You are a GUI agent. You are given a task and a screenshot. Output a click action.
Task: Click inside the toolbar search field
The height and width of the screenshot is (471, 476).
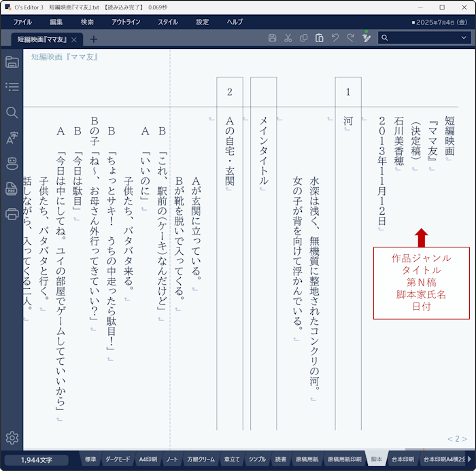(424, 37)
